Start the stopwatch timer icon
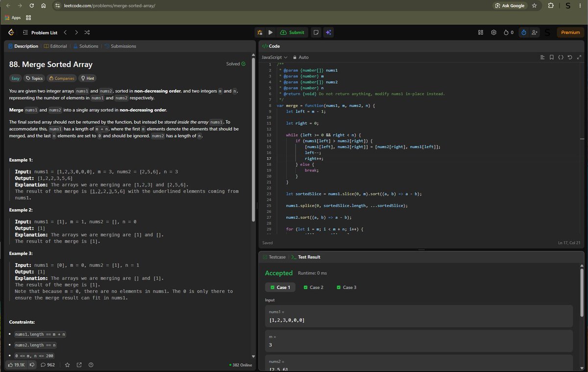 pos(524,32)
